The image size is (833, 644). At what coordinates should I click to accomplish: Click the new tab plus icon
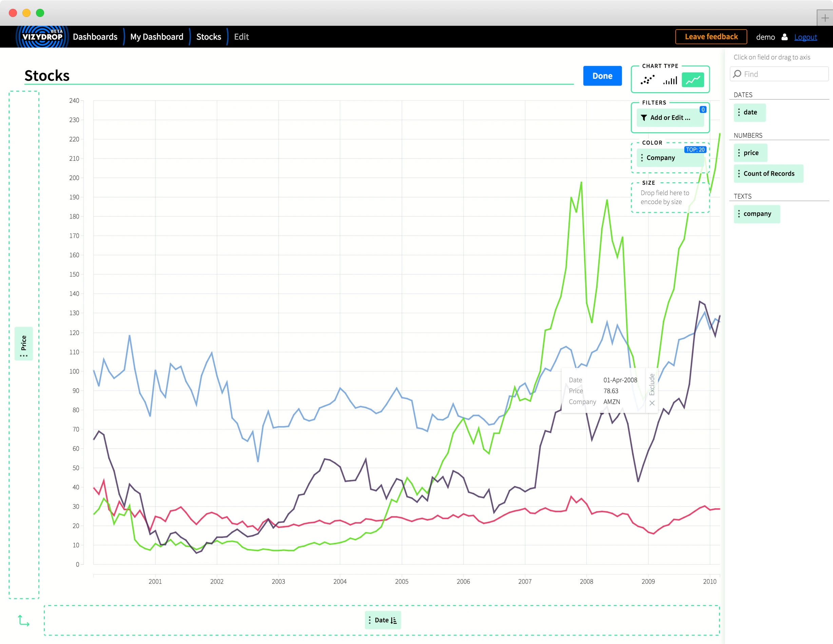(x=825, y=18)
